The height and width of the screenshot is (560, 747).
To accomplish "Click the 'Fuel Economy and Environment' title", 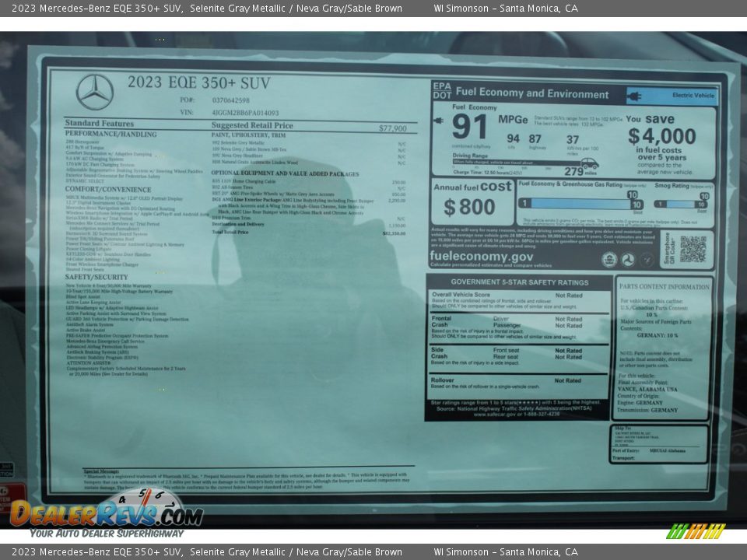I will click(x=532, y=93).
